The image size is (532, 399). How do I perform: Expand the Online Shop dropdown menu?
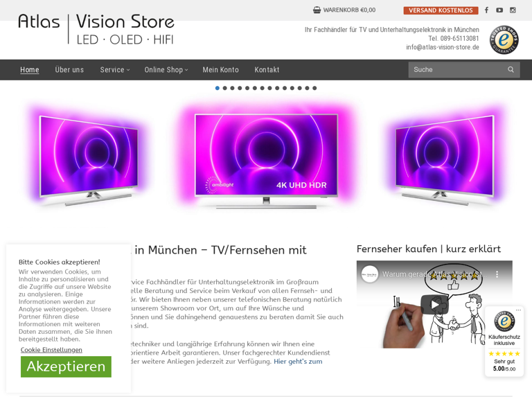pyautogui.click(x=166, y=70)
